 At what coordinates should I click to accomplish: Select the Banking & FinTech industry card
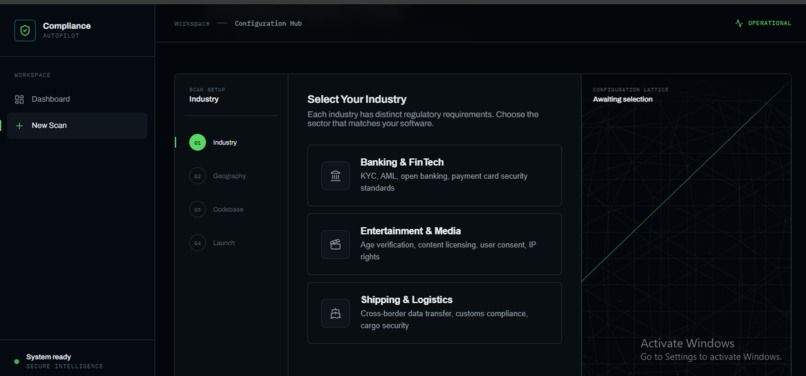coord(434,175)
